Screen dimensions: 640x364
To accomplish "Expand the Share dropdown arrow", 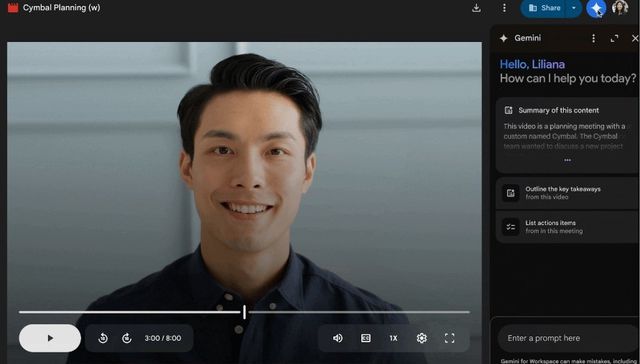I will point(574,8).
